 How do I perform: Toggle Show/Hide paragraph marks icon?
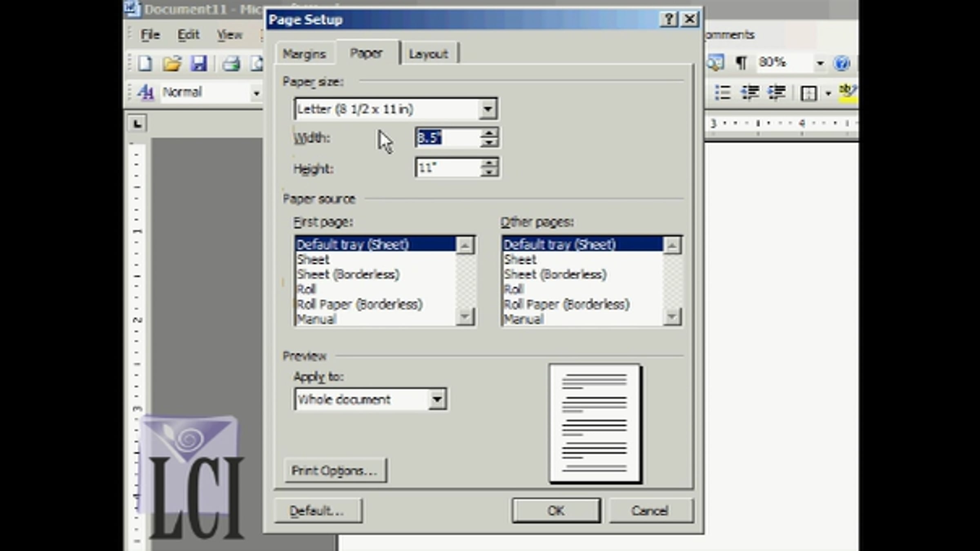pos(741,63)
